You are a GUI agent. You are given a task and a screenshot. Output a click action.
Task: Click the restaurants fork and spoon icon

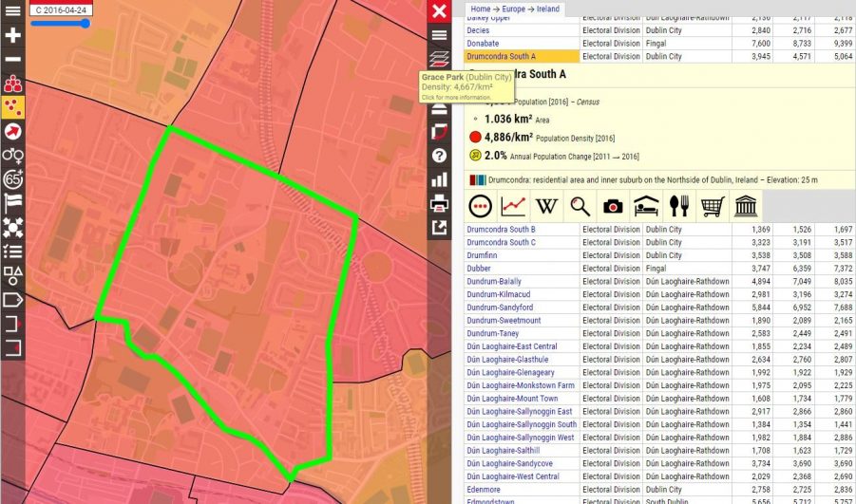click(679, 206)
